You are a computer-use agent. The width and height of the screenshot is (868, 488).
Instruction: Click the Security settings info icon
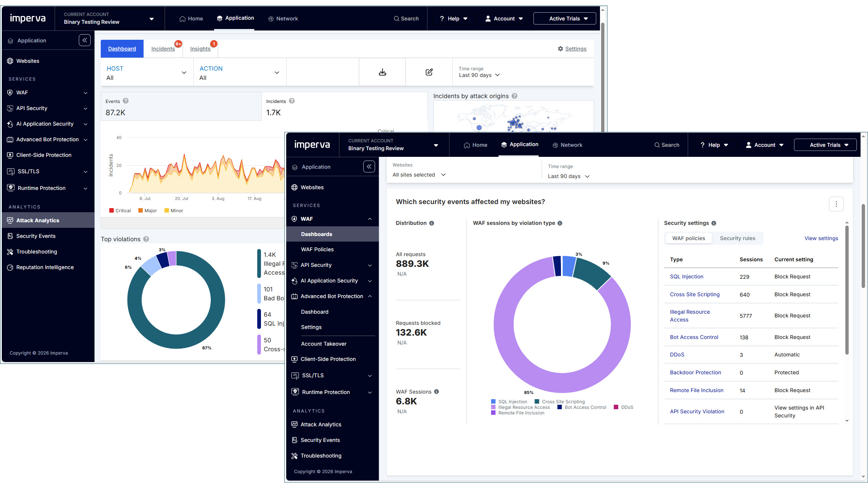714,223
